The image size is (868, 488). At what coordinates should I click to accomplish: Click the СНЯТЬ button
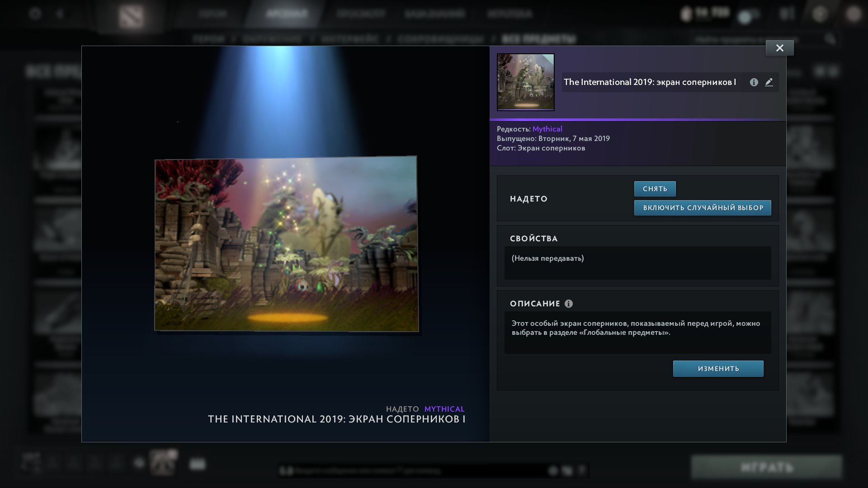(655, 189)
